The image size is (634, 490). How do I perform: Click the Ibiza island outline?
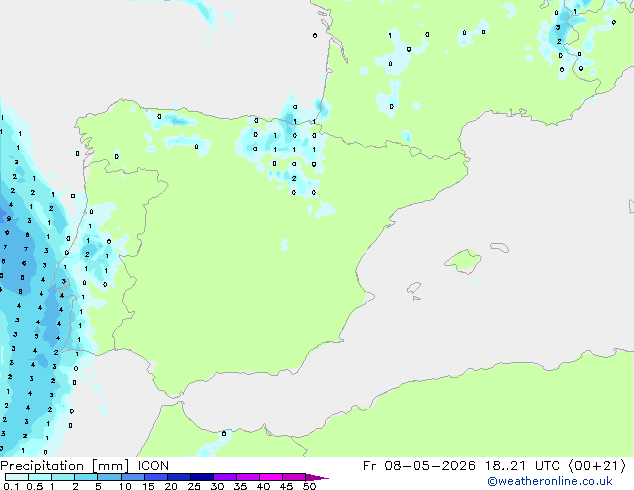414,288
